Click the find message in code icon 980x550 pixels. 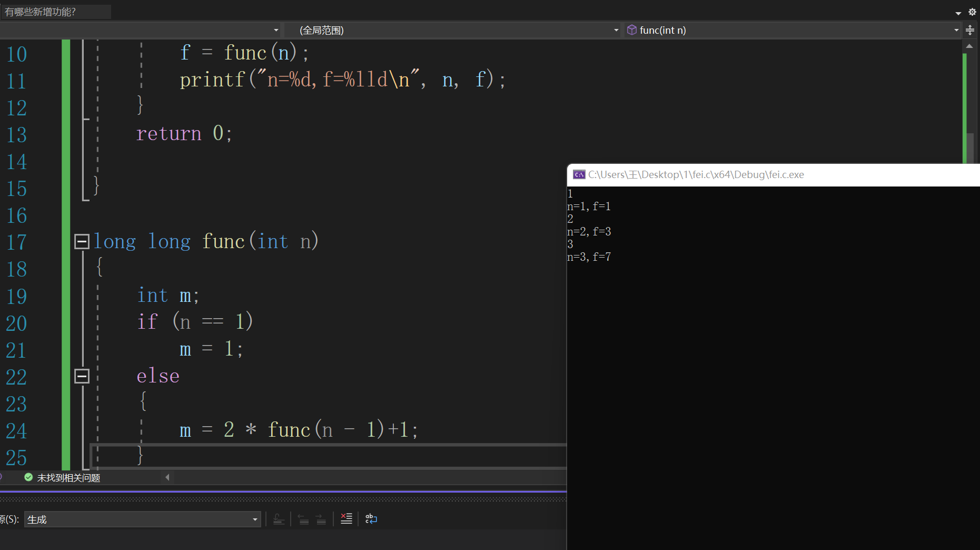(x=279, y=519)
